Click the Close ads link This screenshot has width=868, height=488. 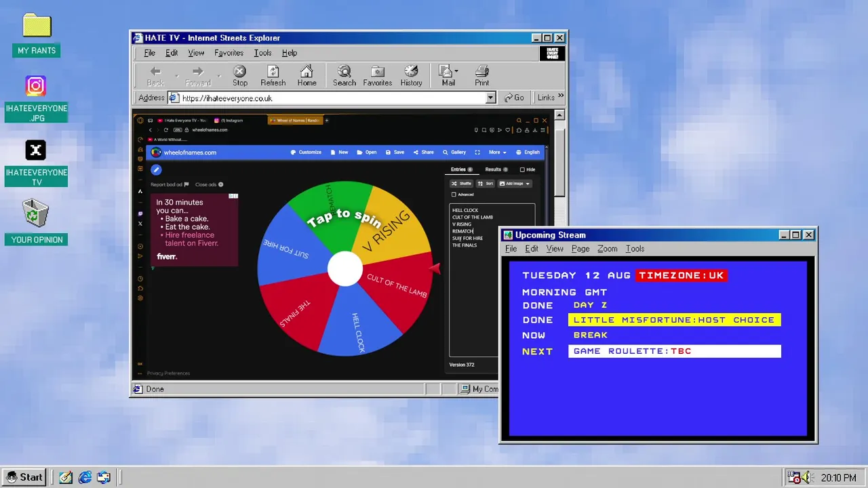pos(209,184)
